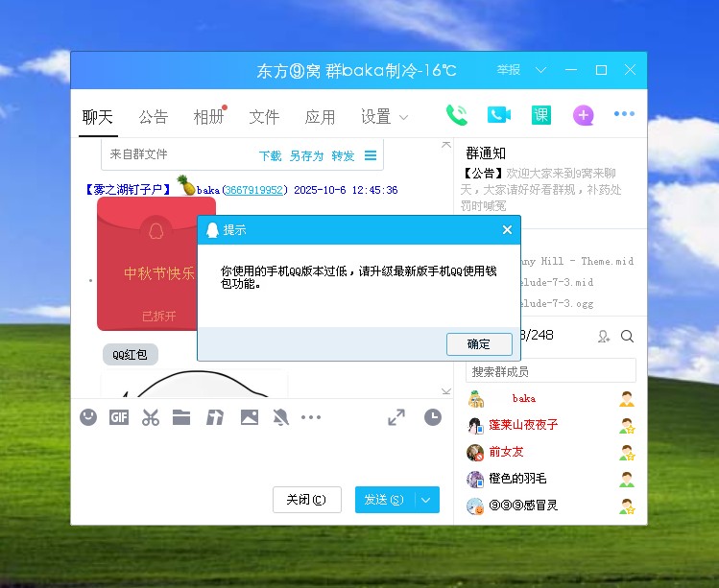Click the chat scroll-down arrow
Screen dimensions: 719x588
click(445, 391)
